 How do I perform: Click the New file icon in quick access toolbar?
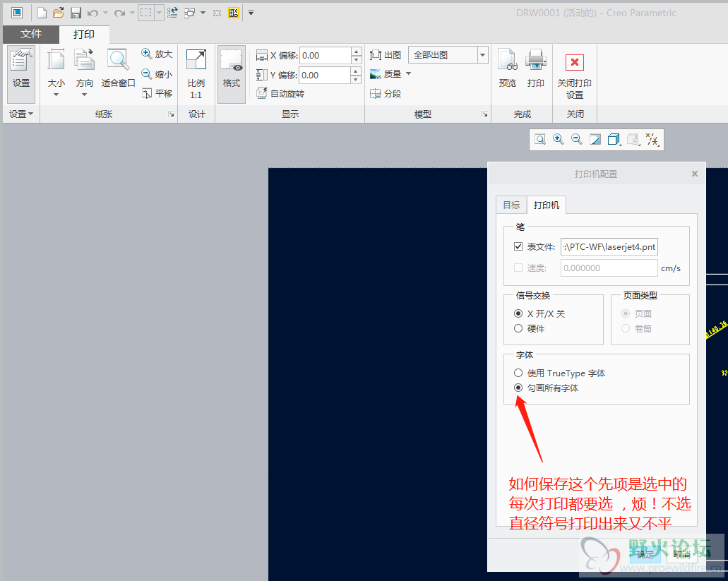click(42, 13)
